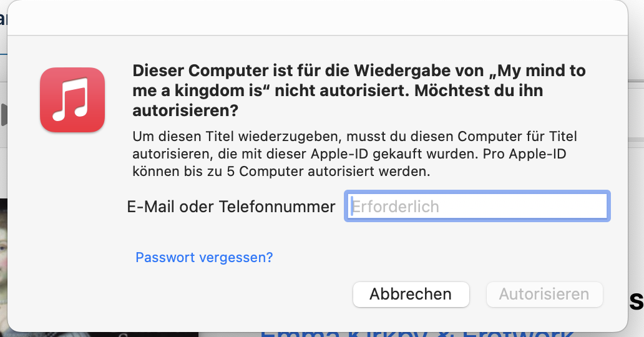Image resolution: width=644 pixels, height=337 pixels.
Task: Click the word 'autorisieren?' ending the heading
Action: 185,110
